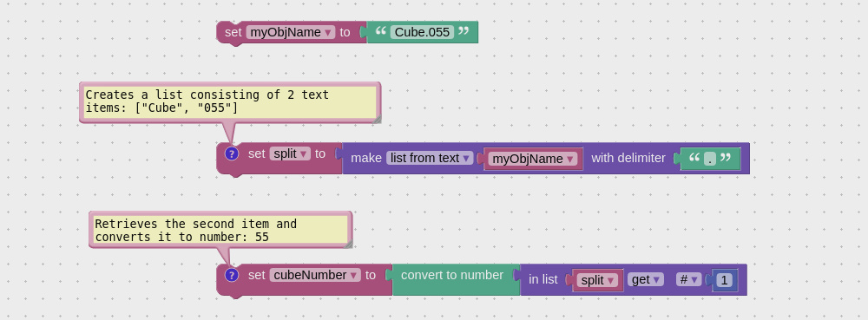The width and height of the screenshot is (868, 320).
Task: Open split dropdown inside in list block
Action: [597, 280]
